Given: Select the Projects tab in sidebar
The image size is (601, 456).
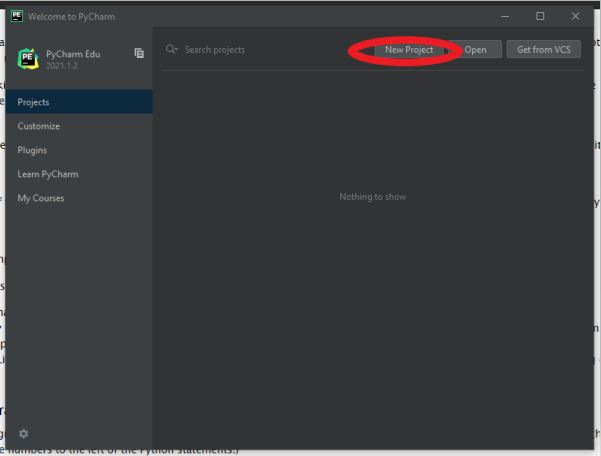Looking at the screenshot, I should pos(79,102).
